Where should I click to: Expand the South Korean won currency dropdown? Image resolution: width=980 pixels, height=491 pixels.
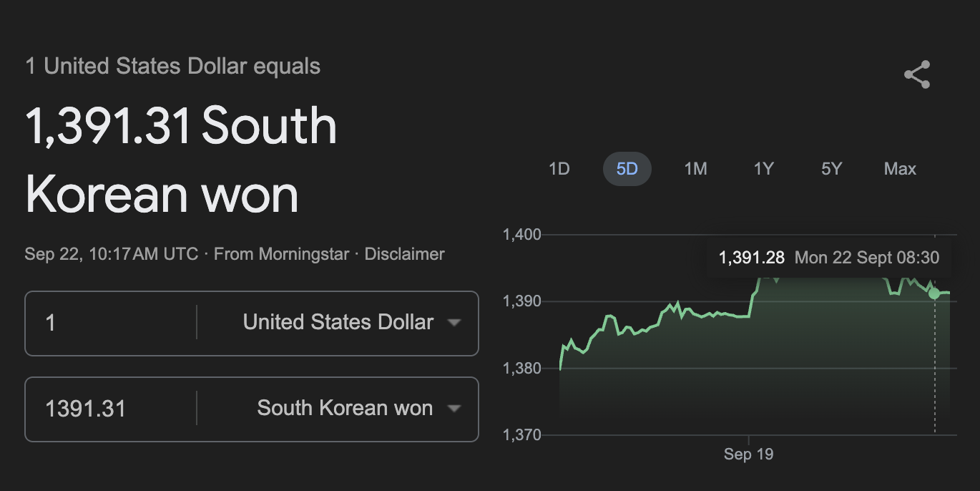[358, 409]
